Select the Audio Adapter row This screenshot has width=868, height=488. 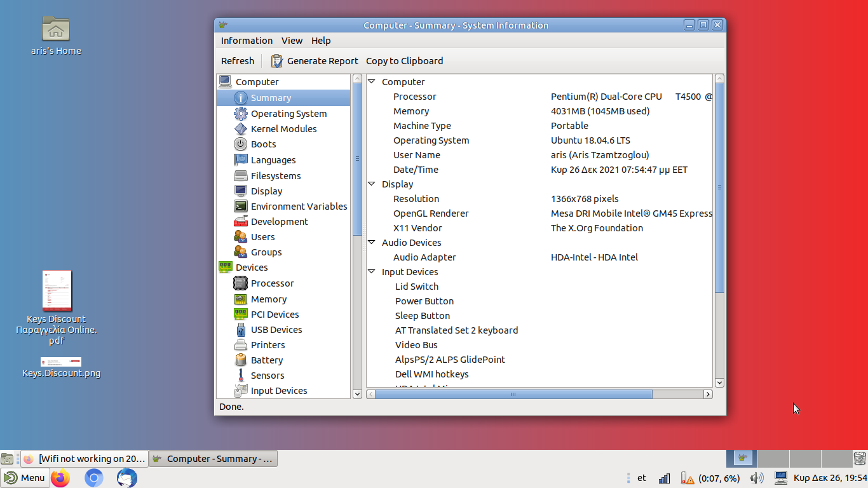pyautogui.click(x=540, y=257)
